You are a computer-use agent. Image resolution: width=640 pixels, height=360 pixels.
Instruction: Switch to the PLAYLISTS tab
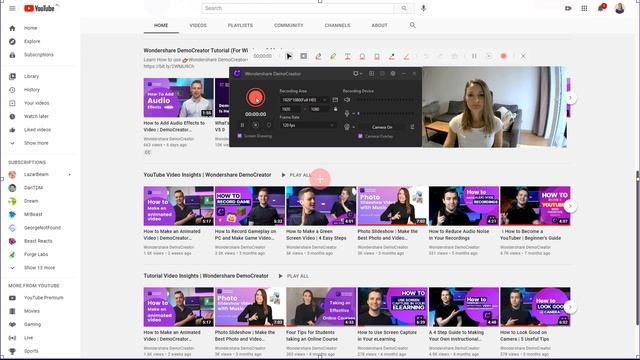pyautogui.click(x=240, y=25)
